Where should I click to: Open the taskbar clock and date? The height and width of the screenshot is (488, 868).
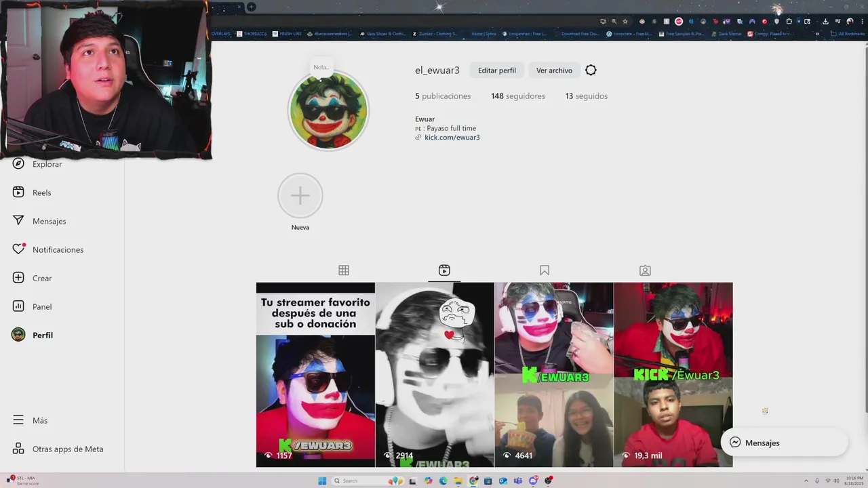(x=854, y=481)
